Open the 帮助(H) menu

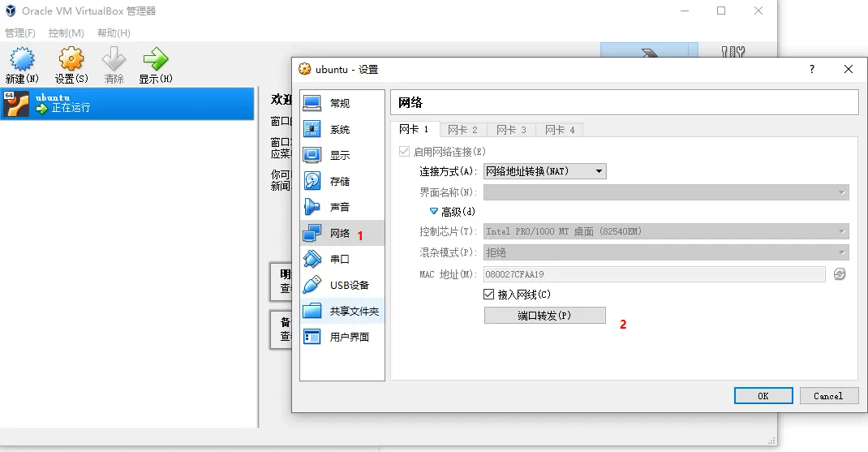point(114,33)
